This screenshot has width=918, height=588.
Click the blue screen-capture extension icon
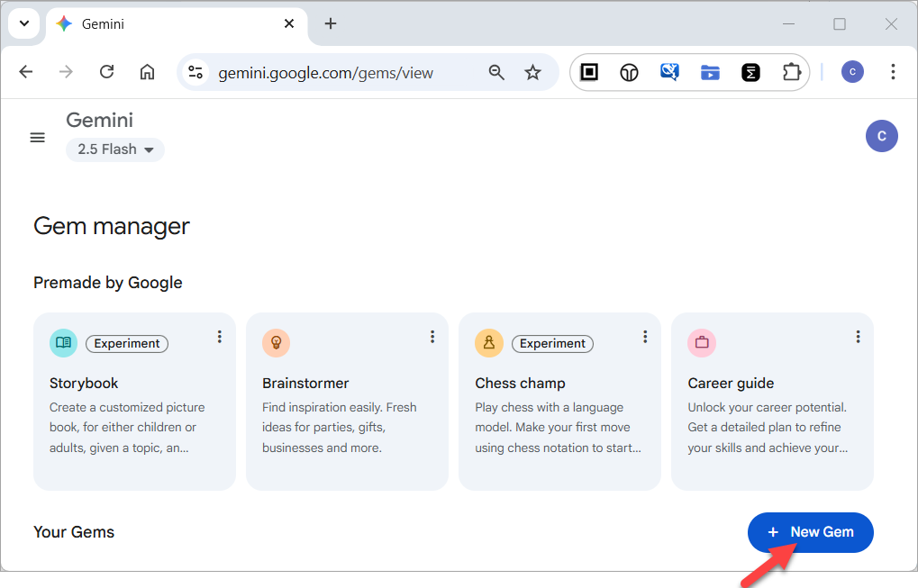[x=669, y=72]
